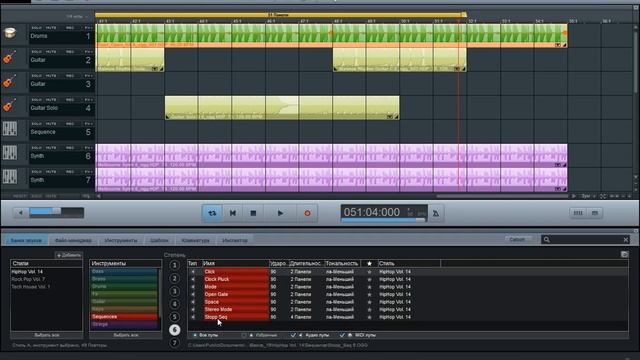Viewport: 640px width, 360px height.
Task: Solo the Drums track
Action: [36, 28]
